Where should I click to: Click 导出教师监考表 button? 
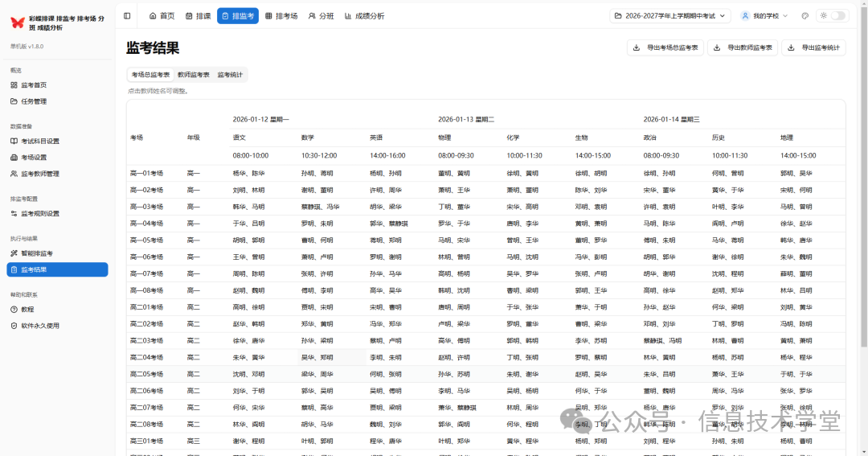tap(743, 47)
